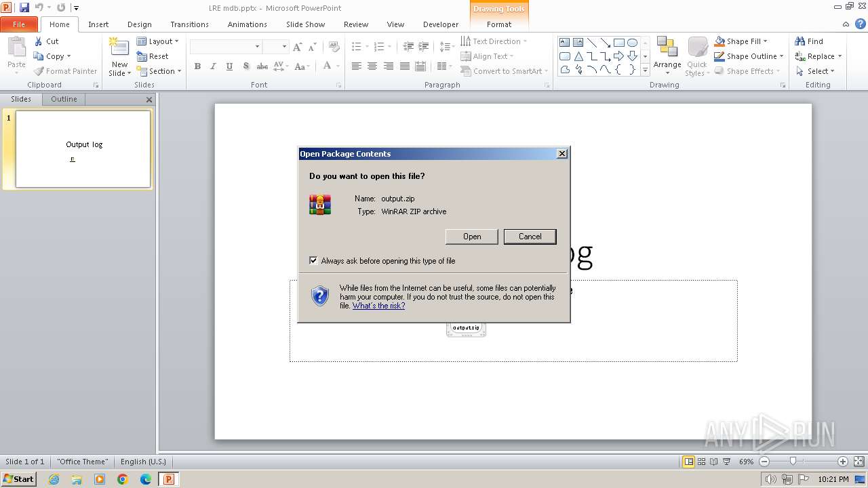The height and width of the screenshot is (488, 868).
Task: Click the New Slide icon
Action: point(119,48)
